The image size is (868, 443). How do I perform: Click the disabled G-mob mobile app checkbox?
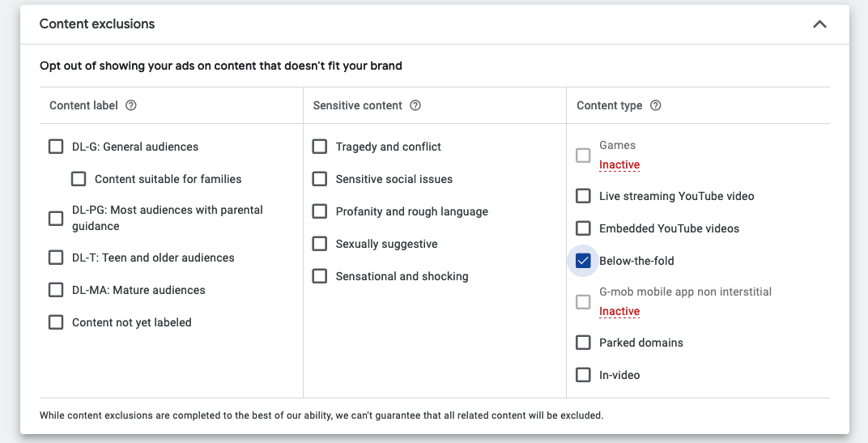583,302
